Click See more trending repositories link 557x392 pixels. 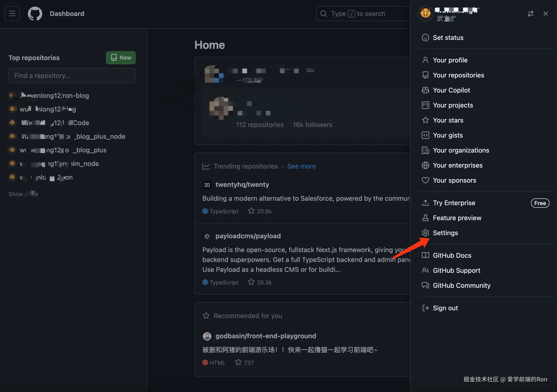[x=301, y=166]
